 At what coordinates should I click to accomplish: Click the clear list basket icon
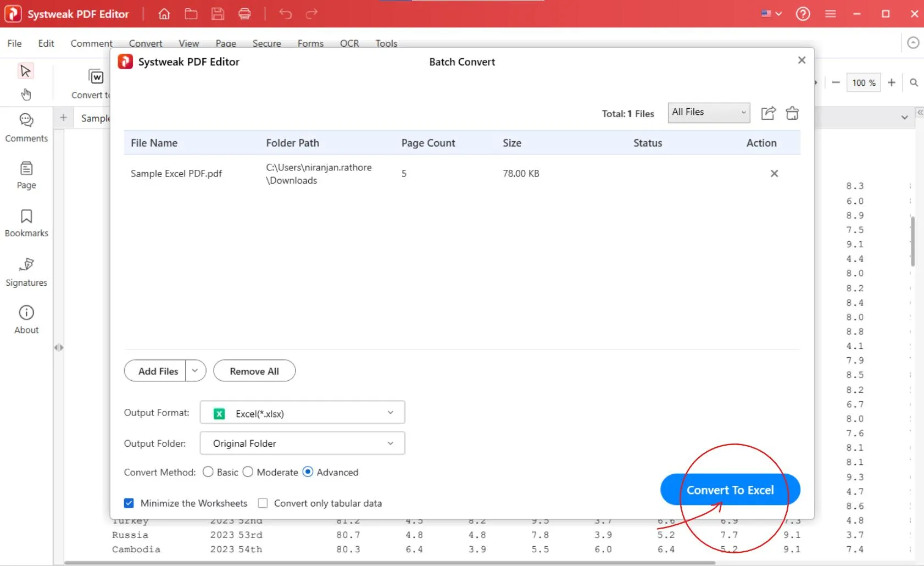[792, 113]
